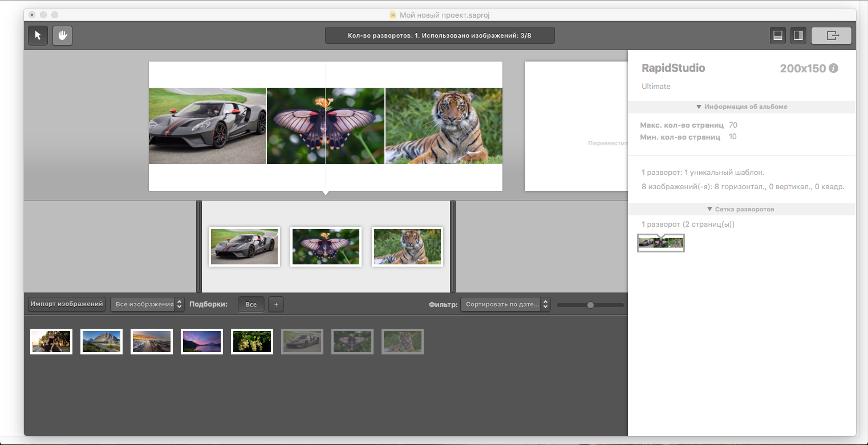Select the mountain lake thumbnail in library
The height and width of the screenshot is (445, 868).
(102, 342)
